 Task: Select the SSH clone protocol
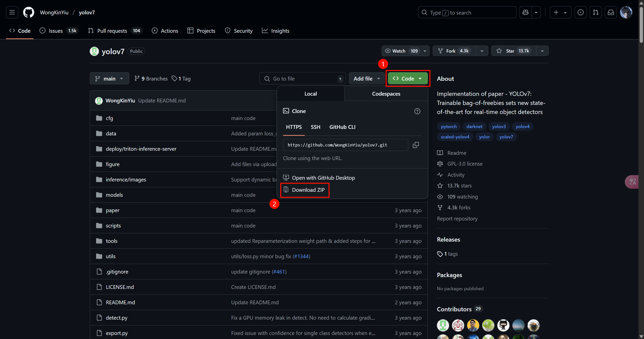click(x=315, y=127)
